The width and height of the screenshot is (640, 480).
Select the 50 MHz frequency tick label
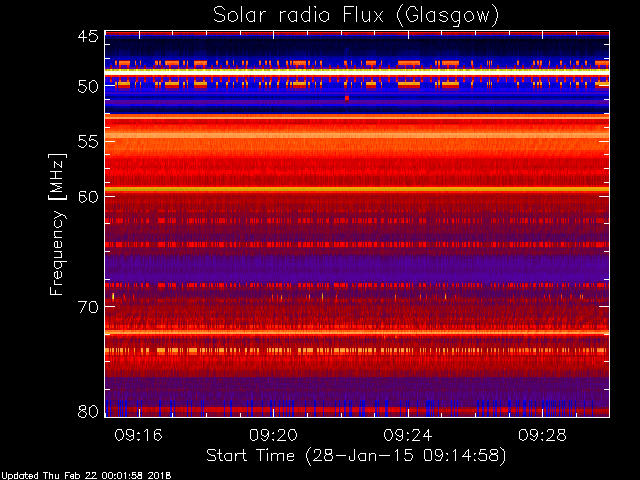88,86
